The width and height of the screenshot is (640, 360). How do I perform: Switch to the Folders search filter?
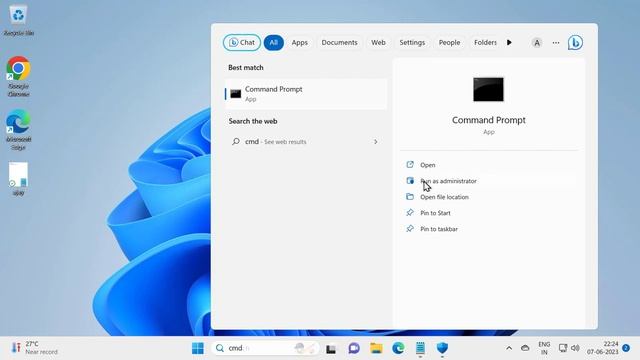(485, 42)
